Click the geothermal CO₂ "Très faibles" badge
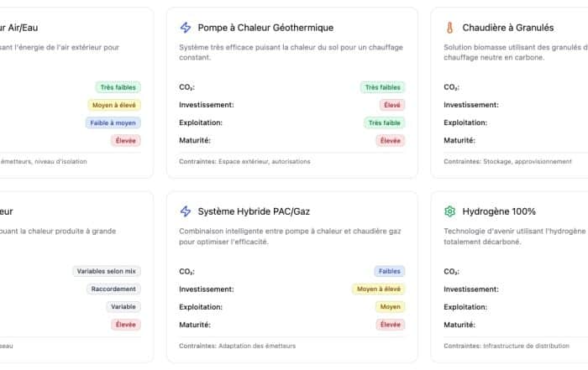Screen dimensions: 588x370 (382, 87)
